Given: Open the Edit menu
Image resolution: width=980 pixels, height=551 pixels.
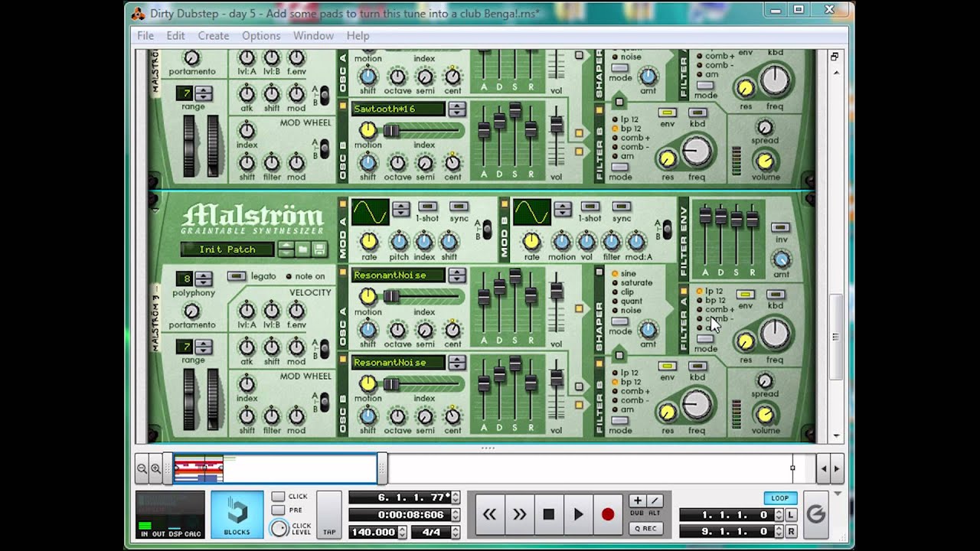Looking at the screenshot, I should 175,36.
